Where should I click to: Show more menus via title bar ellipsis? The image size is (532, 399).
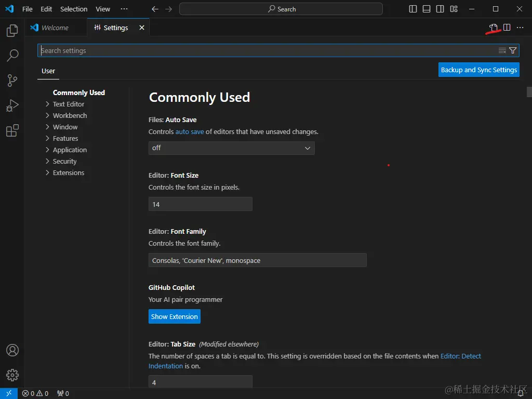[124, 9]
